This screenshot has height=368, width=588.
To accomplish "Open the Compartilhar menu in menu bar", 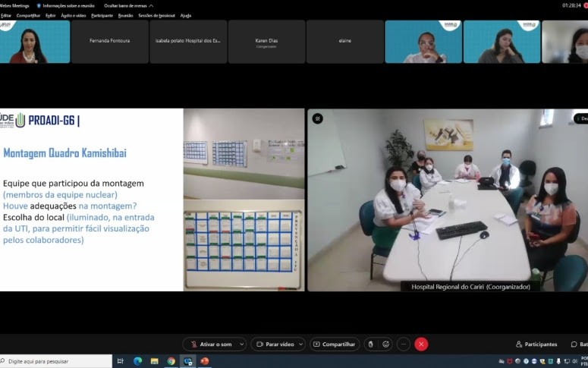I will coord(28,15).
